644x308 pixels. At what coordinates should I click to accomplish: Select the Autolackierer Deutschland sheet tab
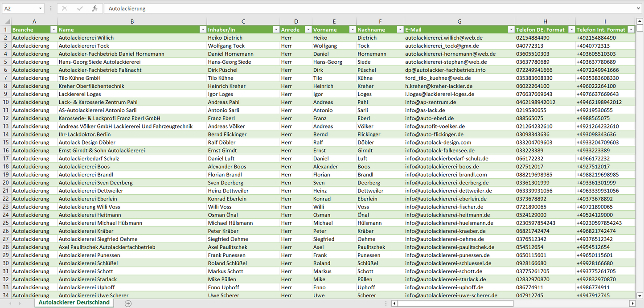(x=74, y=303)
